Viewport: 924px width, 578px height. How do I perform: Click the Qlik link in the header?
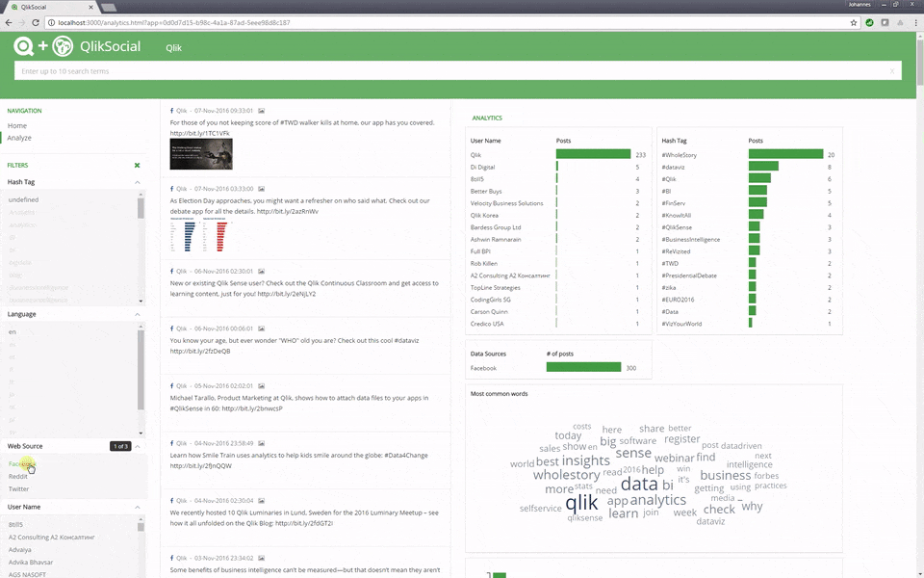[173, 48]
